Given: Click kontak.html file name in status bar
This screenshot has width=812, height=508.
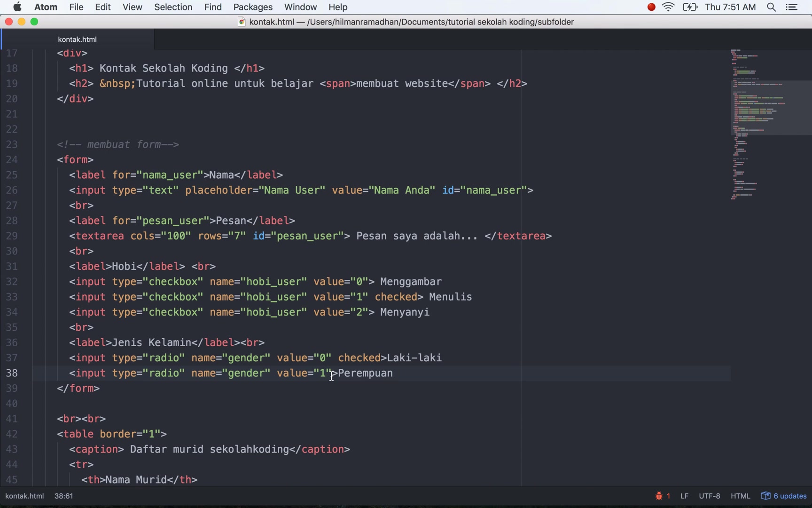Looking at the screenshot, I should 24,496.
